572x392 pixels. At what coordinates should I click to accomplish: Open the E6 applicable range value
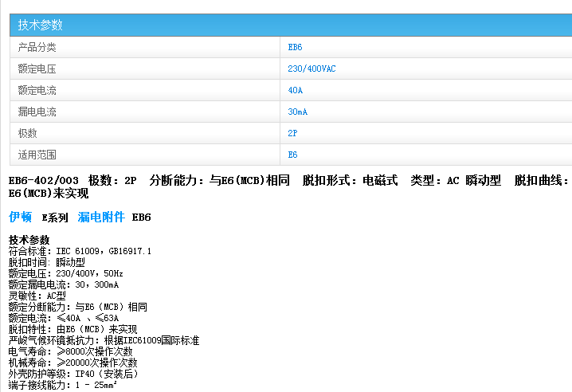[x=292, y=155]
